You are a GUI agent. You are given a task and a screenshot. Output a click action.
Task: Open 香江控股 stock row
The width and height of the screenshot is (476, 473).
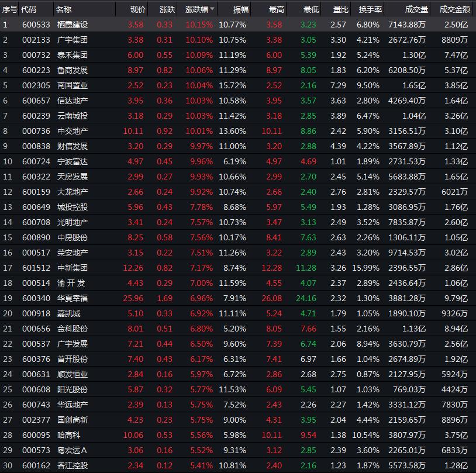pyautogui.click(x=238, y=465)
